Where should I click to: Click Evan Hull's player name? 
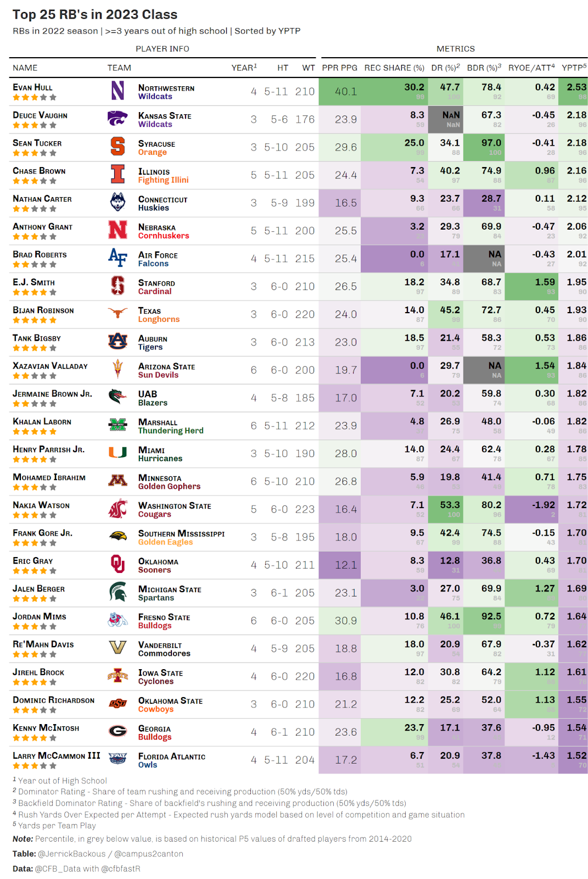coord(33,87)
